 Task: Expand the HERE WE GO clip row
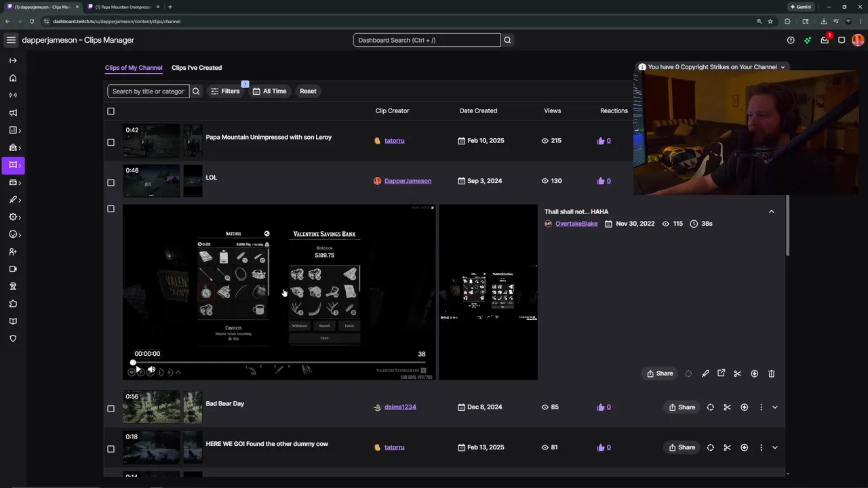775,447
